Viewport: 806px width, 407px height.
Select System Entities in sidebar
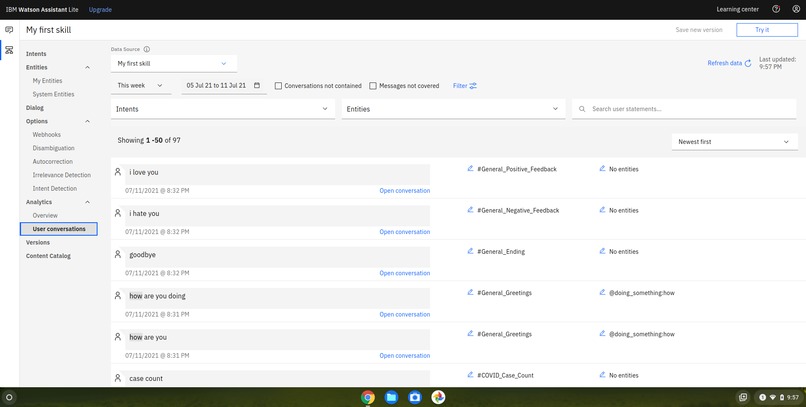53,94
